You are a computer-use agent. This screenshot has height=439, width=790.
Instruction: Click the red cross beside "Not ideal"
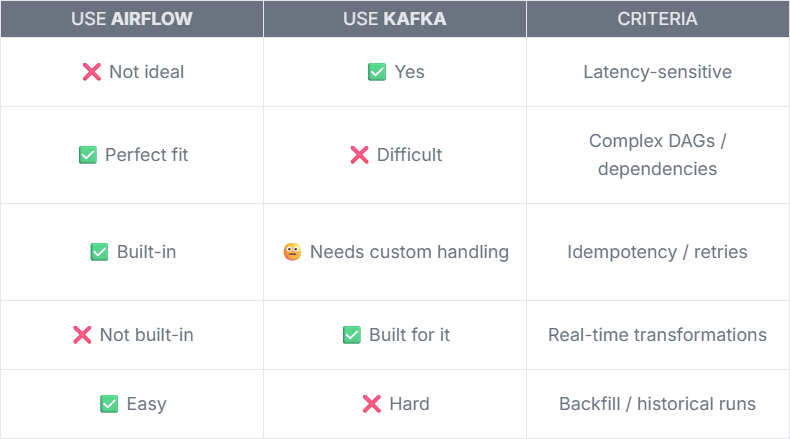click(x=90, y=72)
